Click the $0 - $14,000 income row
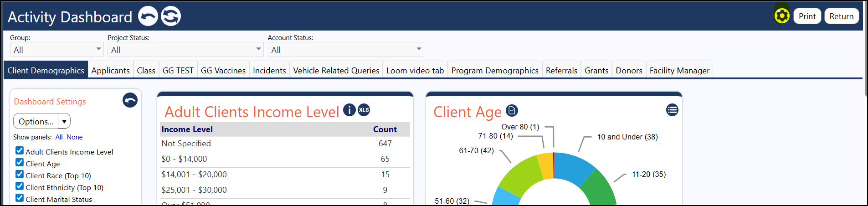This screenshot has width=868, height=206. point(285,159)
